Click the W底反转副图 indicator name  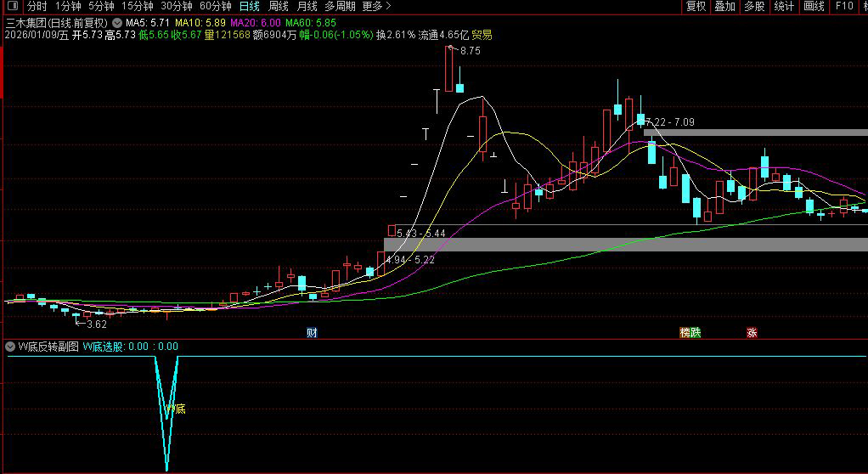[48, 347]
